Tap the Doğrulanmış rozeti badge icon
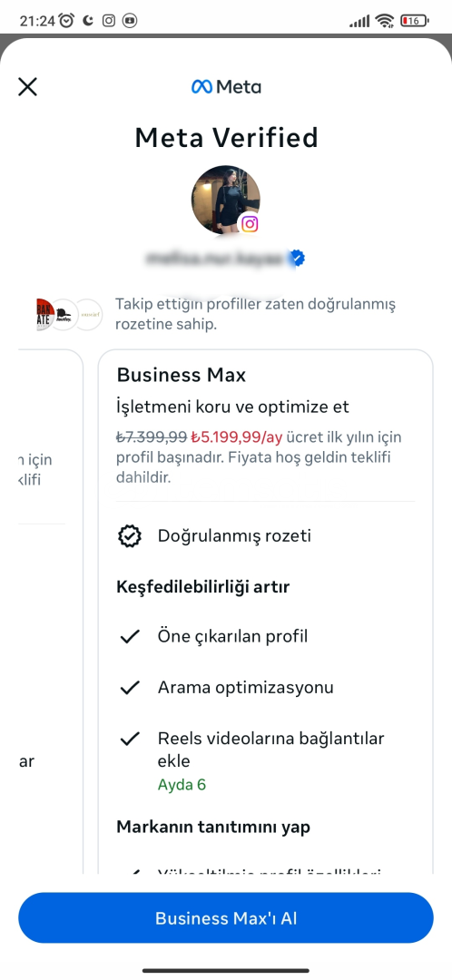 [x=130, y=536]
